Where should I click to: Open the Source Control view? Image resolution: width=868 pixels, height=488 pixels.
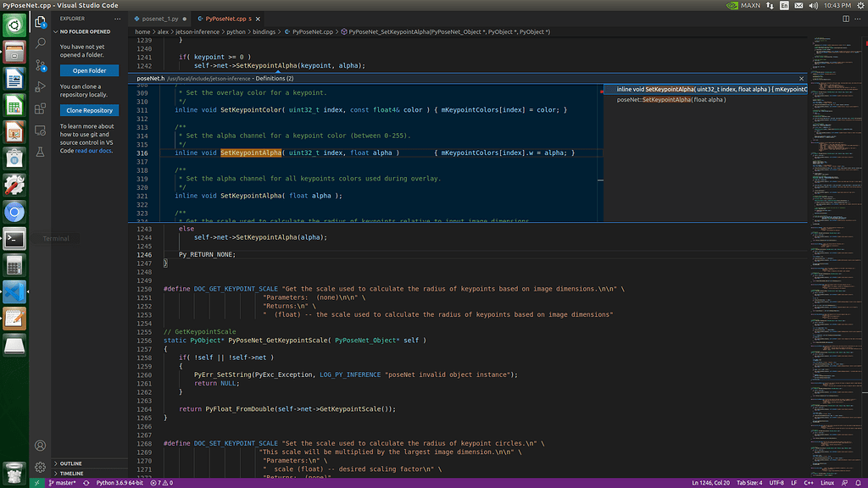(x=40, y=64)
